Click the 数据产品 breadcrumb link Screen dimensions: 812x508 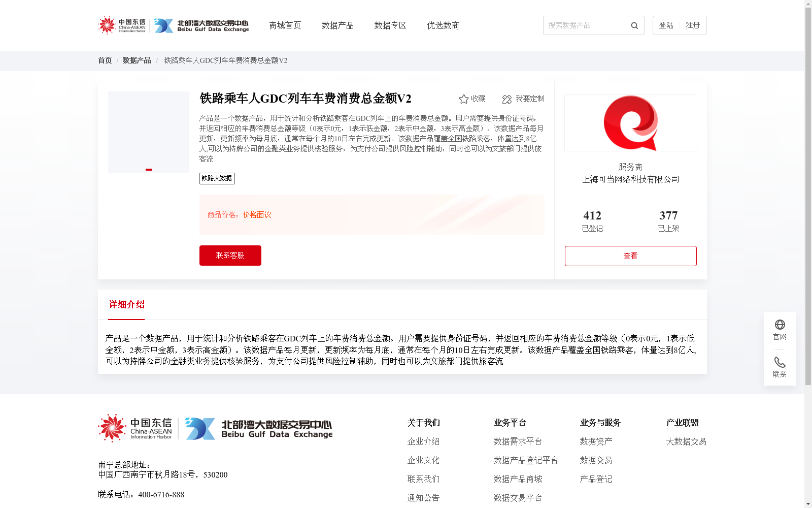[137, 60]
